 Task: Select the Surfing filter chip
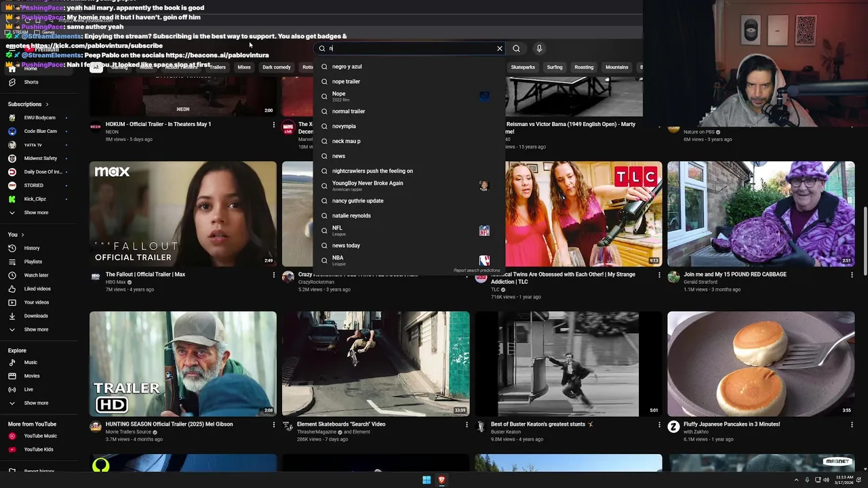pyautogui.click(x=555, y=67)
